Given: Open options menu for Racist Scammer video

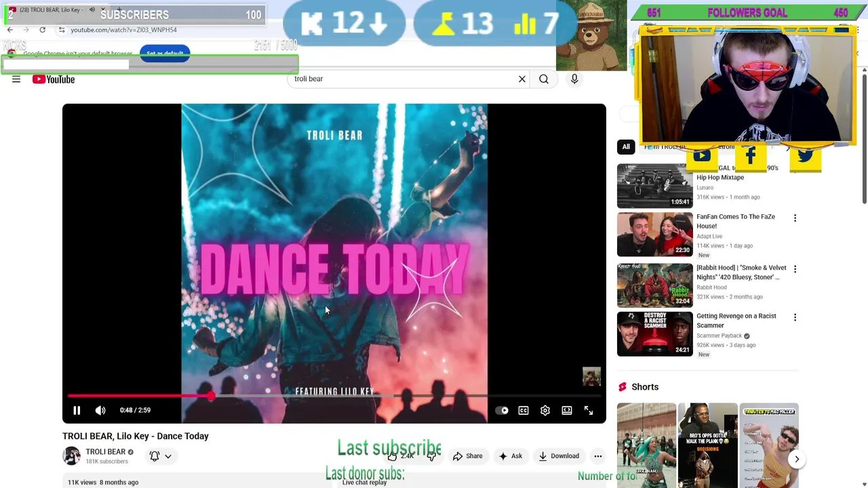Looking at the screenshot, I should point(795,317).
